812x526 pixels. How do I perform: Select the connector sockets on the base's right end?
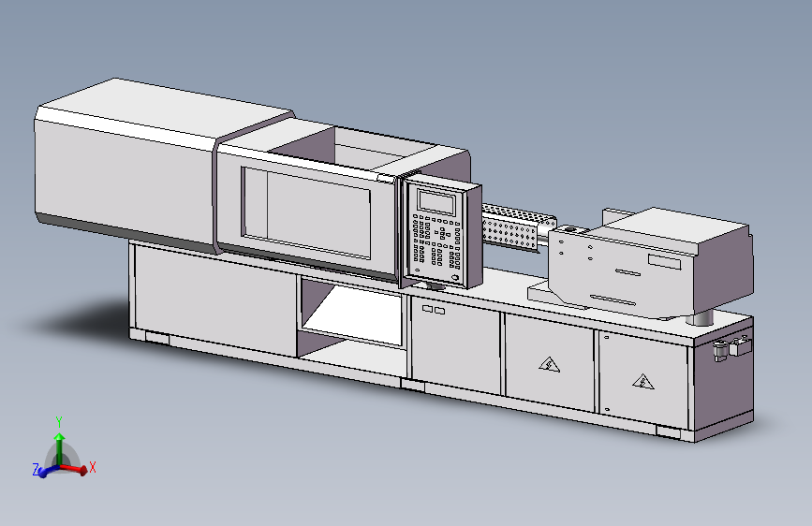(x=731, y=347)
